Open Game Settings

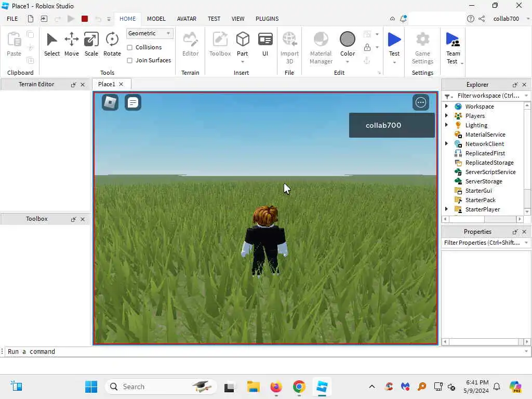click(x=422, y=47)
